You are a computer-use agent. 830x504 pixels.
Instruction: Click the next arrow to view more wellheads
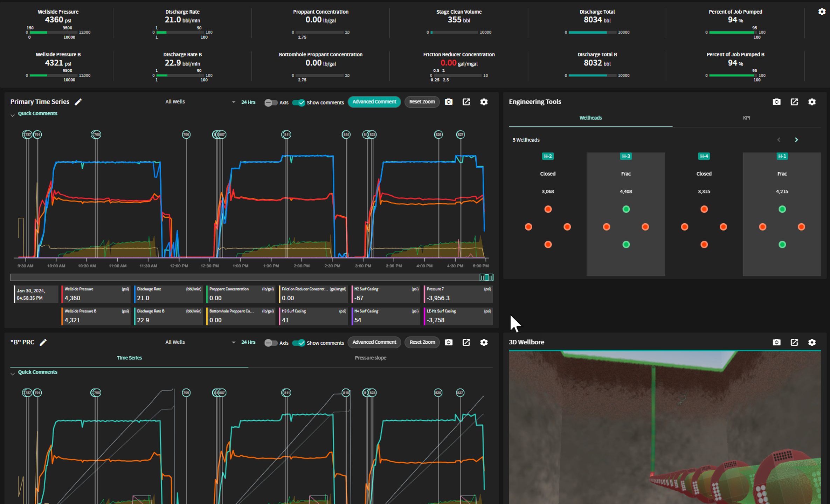pyautogui.click(x=796, y=140)
